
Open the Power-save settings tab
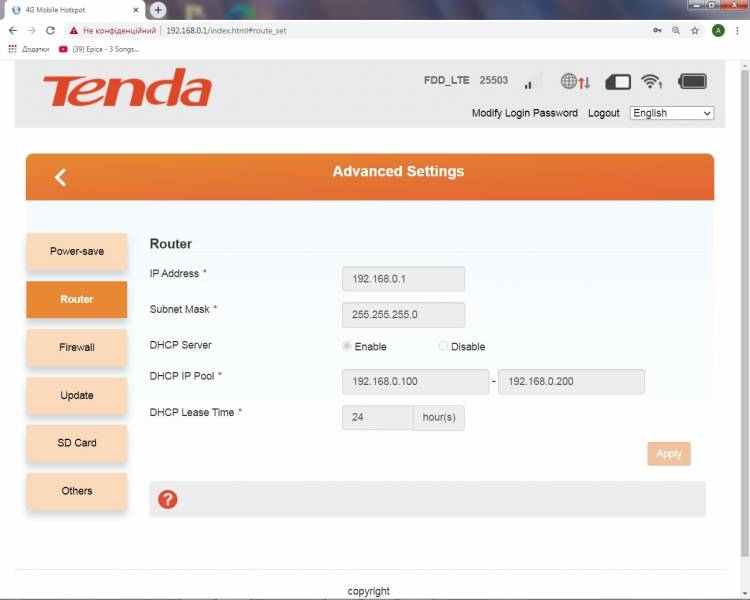(77, 251)
